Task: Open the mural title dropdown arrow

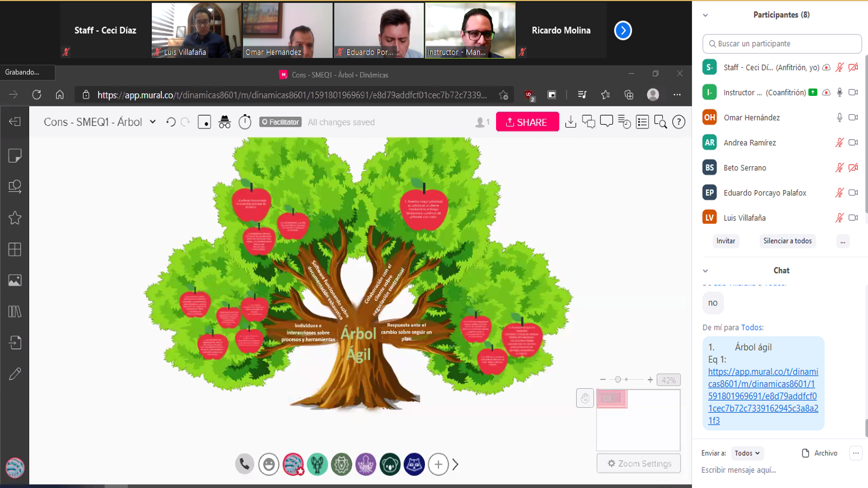Action: point(153,122)
